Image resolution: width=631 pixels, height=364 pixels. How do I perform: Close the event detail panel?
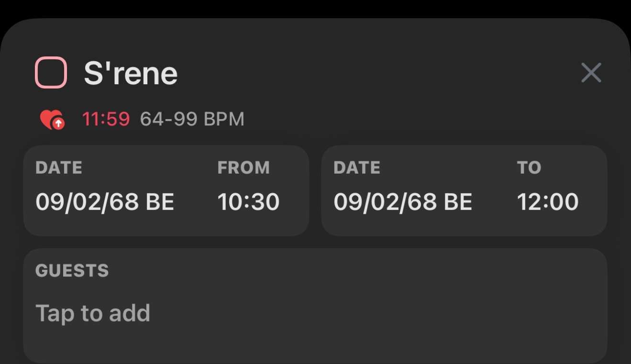click(591, 73)
